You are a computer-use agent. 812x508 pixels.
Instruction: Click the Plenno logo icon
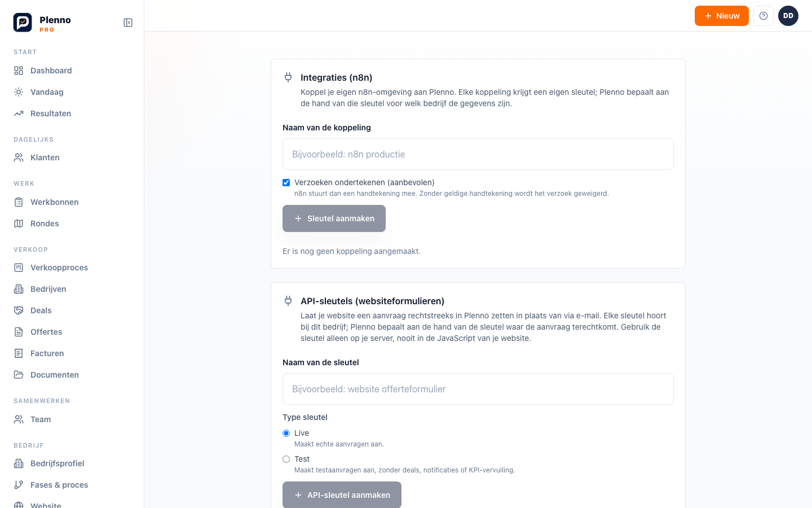(x=23, y=23)
